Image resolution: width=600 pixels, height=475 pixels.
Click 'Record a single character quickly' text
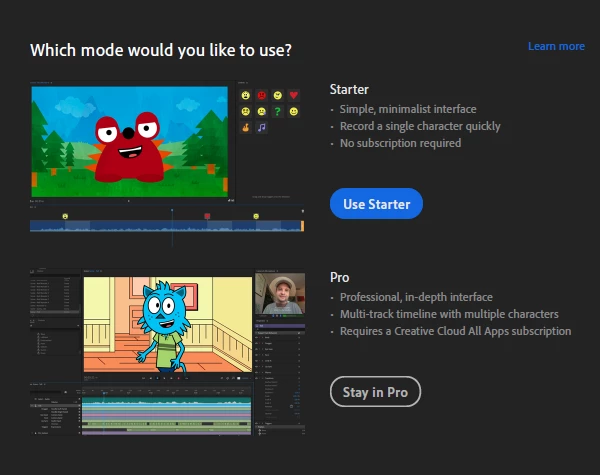pos(420,126)
